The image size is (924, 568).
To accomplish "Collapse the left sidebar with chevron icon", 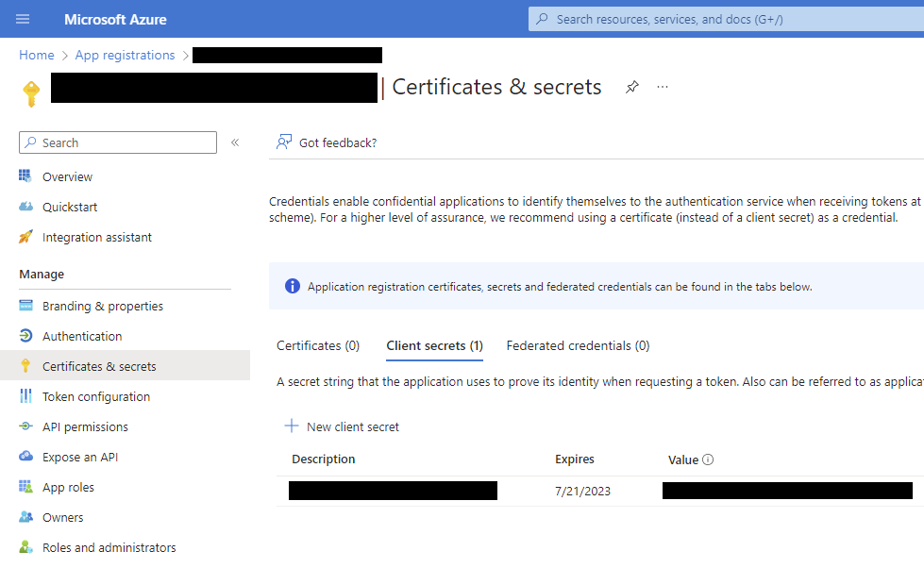I will (235, 142).
